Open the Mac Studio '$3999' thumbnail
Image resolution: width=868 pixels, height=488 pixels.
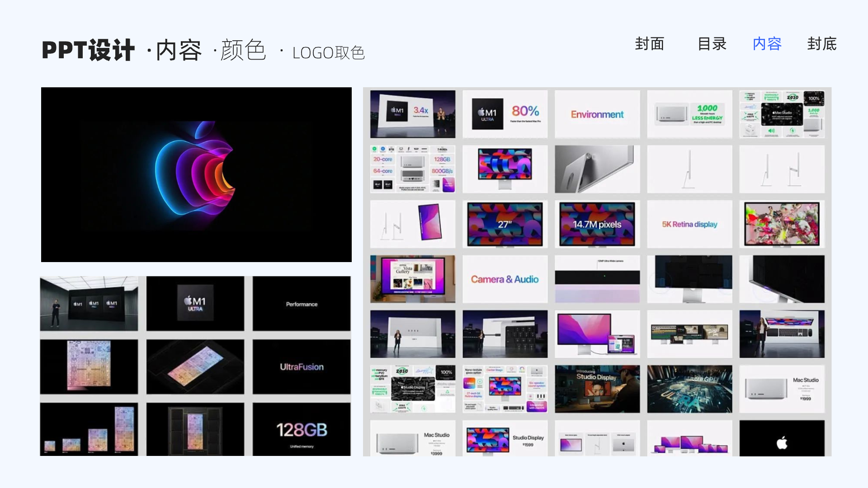[x=413, y=438]
